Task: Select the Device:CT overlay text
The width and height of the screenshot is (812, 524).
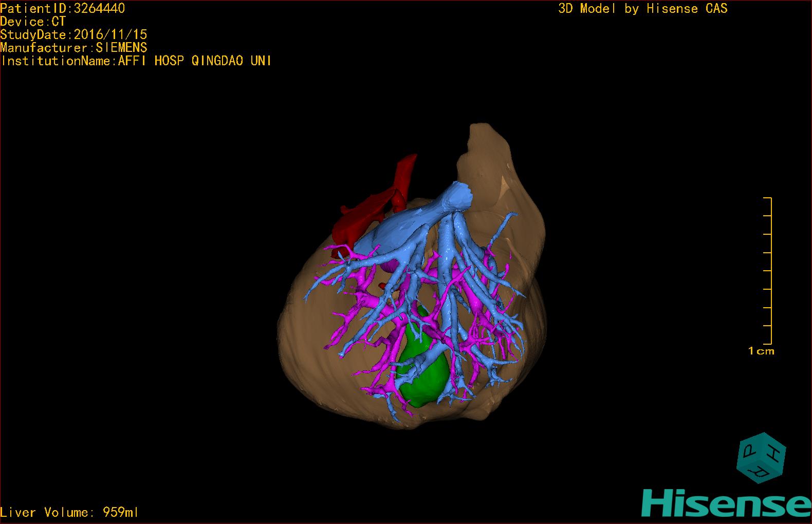Action: point(33,22)
